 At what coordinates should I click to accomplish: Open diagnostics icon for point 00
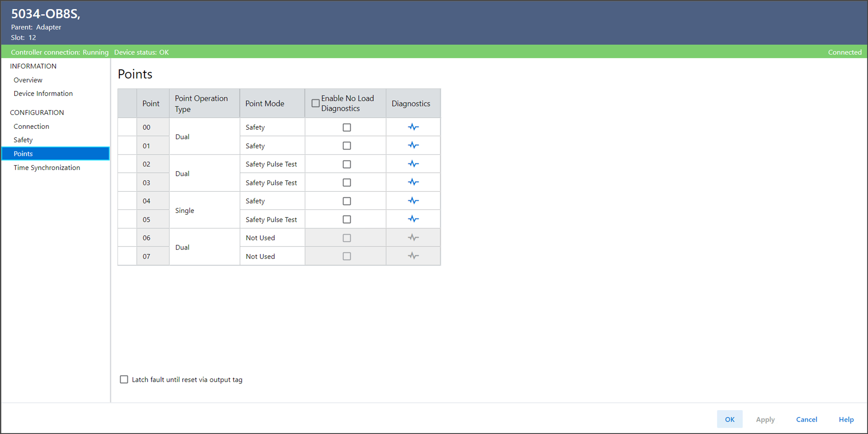(413, 127)
